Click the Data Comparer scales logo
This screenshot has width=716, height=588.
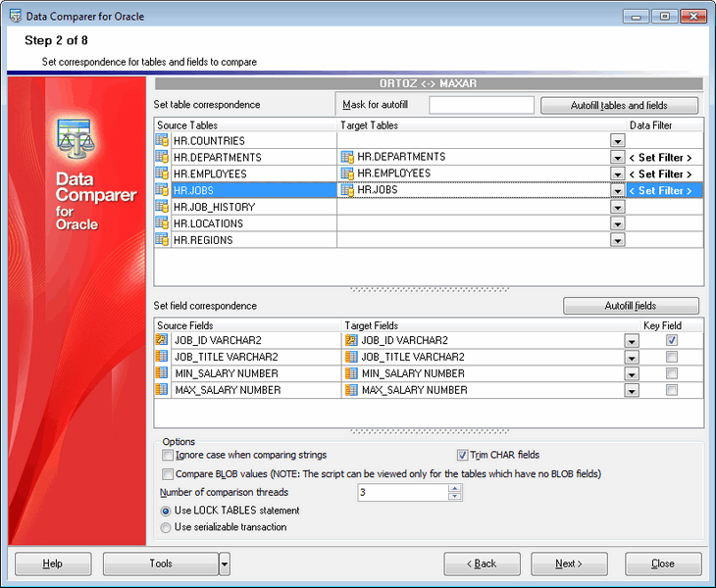tap(76, 139)
